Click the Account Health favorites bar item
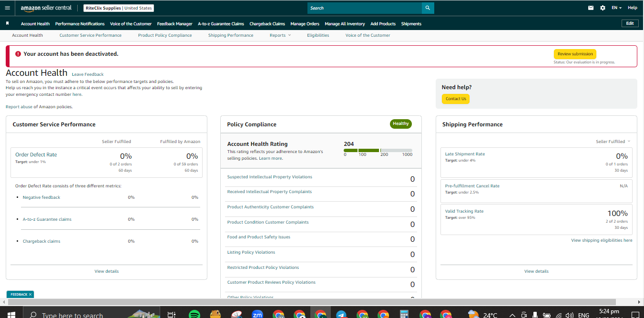The image size is (644, 318). click(35, 24)
